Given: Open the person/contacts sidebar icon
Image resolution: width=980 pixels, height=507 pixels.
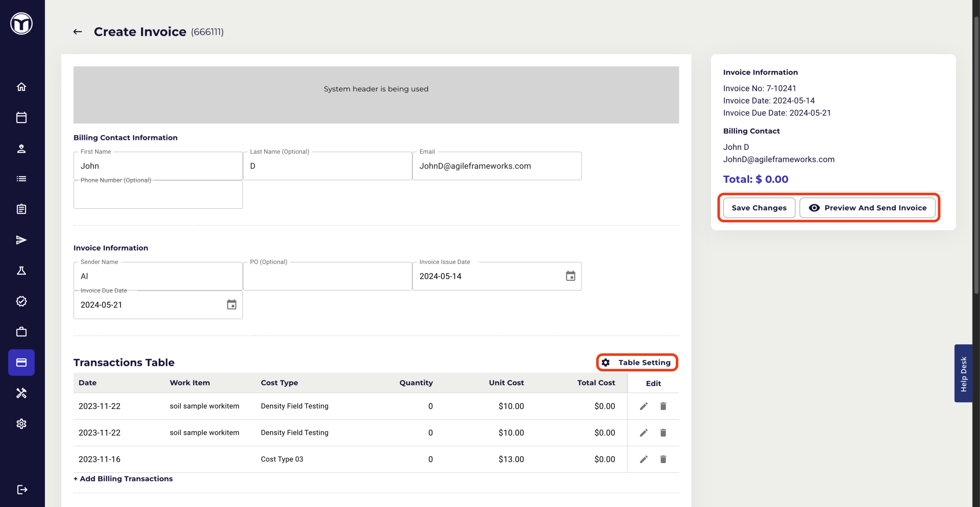Looking at the screenshot, I should pyautogui.click(x=21, y=149).
